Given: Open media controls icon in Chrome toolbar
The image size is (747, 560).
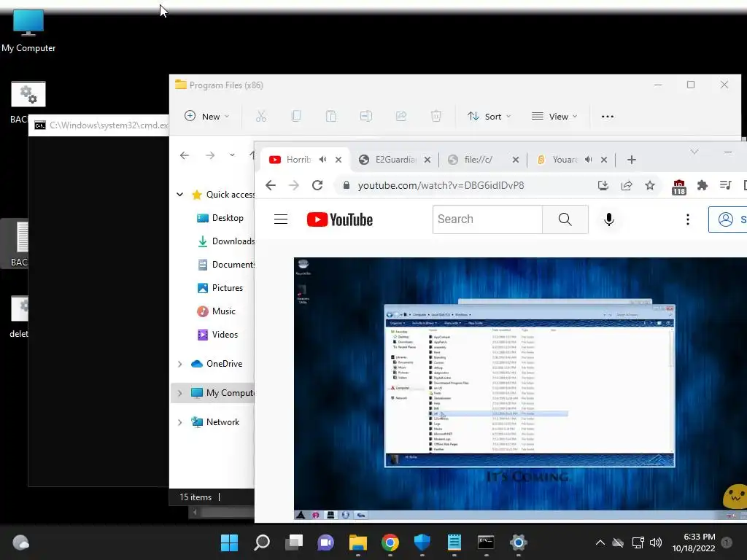Looking at the screenshot, I should click(x=726, y=185).
